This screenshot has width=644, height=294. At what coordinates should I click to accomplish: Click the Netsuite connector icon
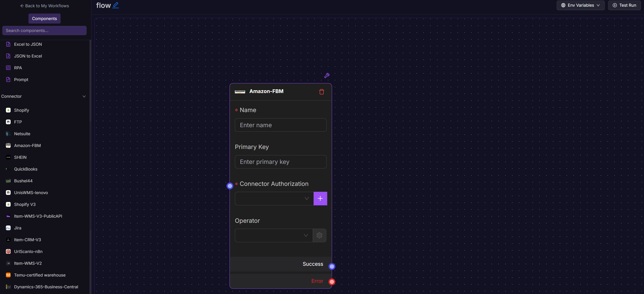click(x=8, y=133)
